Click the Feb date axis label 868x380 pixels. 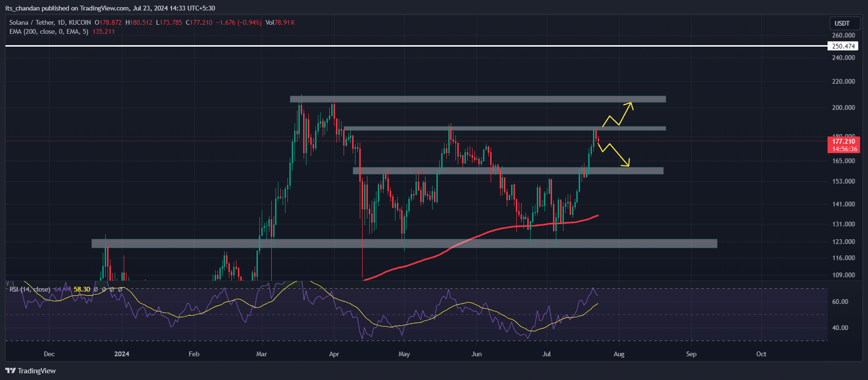(194, 354)
